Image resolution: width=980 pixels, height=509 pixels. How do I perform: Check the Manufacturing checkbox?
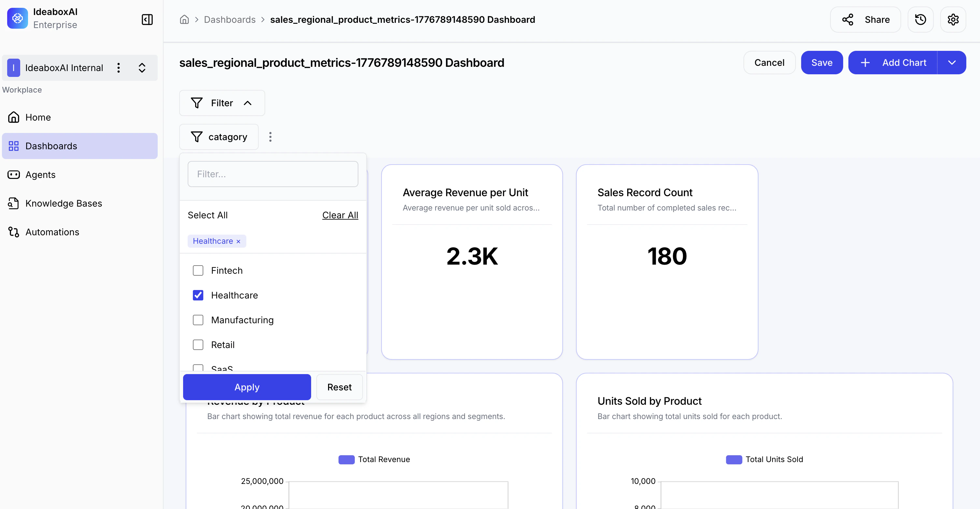198,320
